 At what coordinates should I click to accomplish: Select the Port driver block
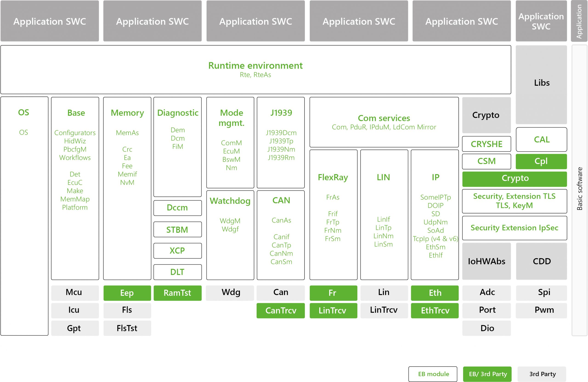tap(486, 310)
